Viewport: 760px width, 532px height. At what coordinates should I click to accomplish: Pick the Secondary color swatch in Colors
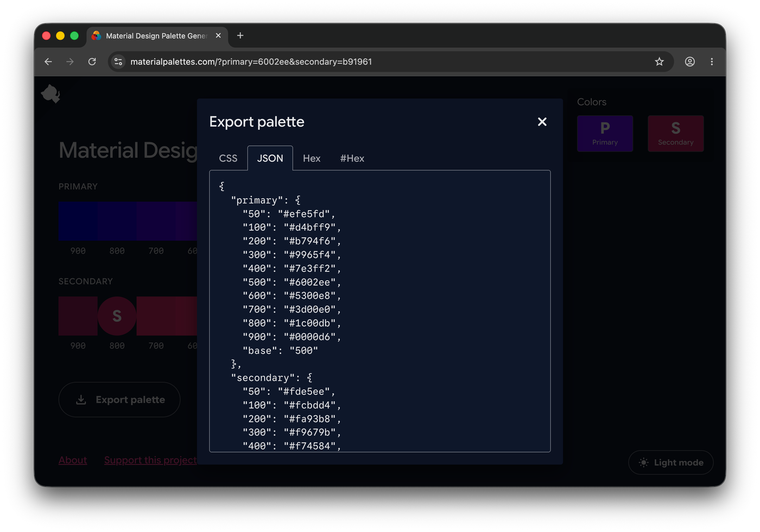tap(675, 134)
